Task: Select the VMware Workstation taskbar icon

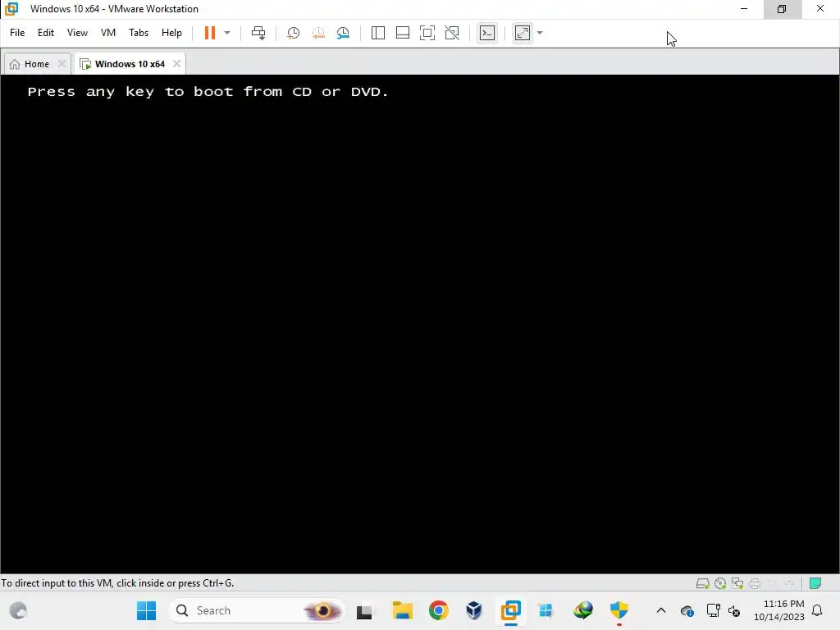Action: [510, 610]
